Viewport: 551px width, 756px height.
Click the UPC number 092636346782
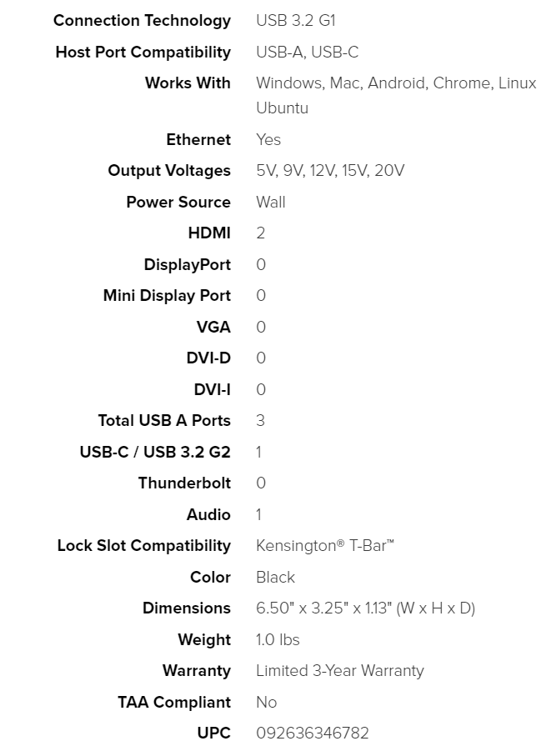[312, 733]
